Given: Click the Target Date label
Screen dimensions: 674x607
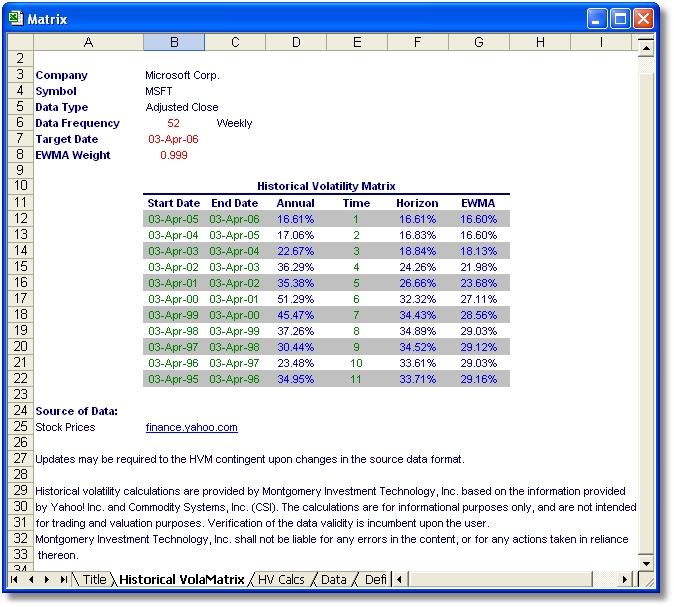Looking at the screenshot, I should click(67, 139).
